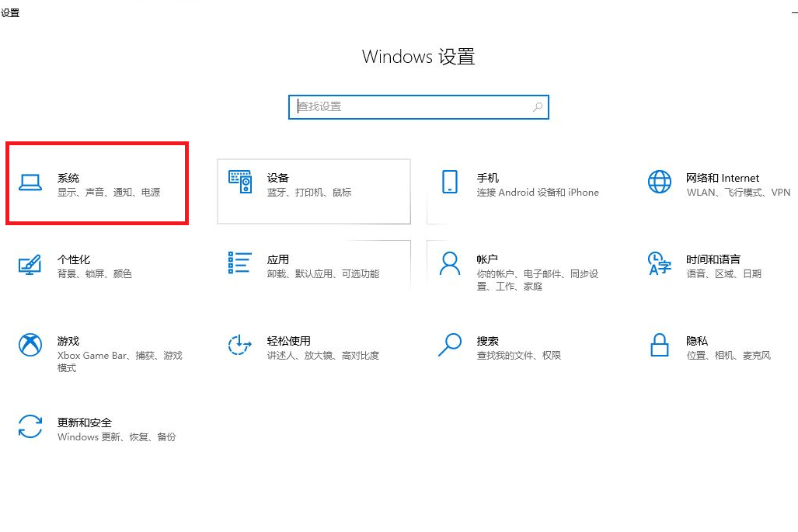Click the text 位置、相机、麦克风

pyautogui.click(x=728, y=355)
